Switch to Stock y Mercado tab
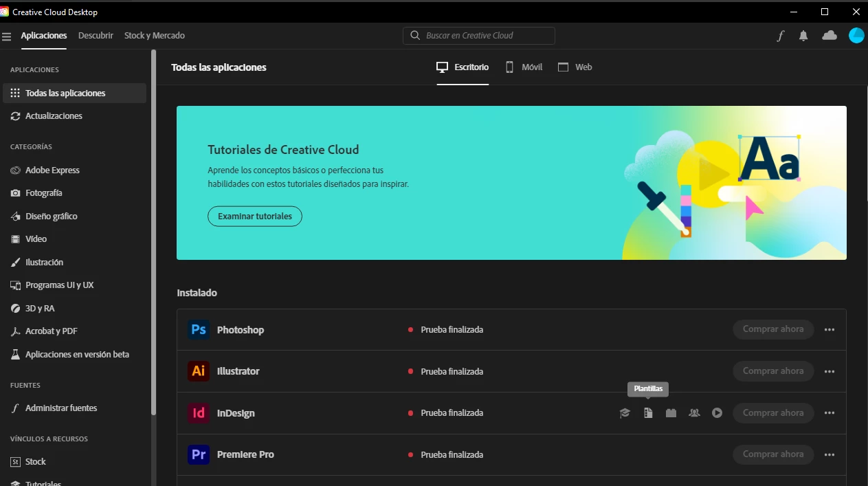Viewport: 868px width, 486px height. (x=155, y=36)
